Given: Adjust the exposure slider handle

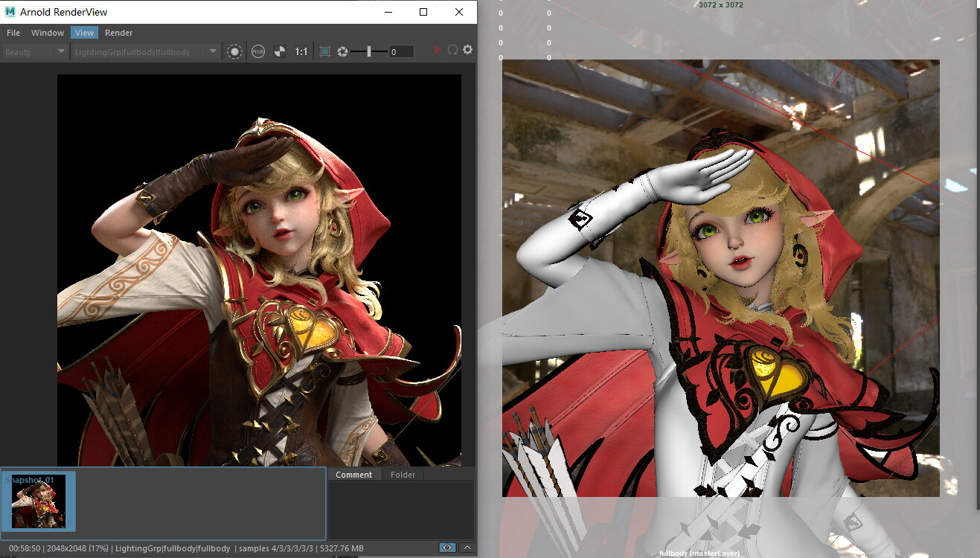Looking at the screenshot, I should 369,51.
